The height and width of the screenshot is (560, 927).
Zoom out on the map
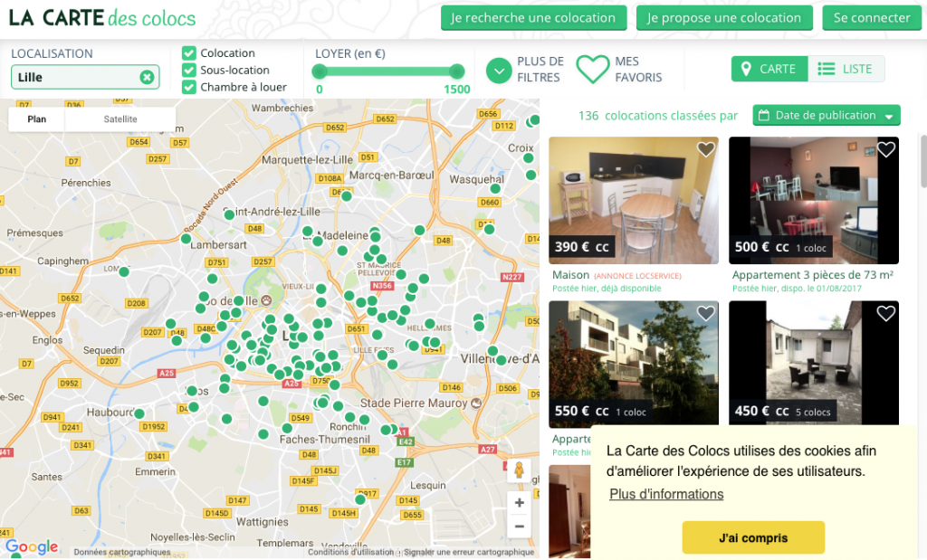click(519, 526)
